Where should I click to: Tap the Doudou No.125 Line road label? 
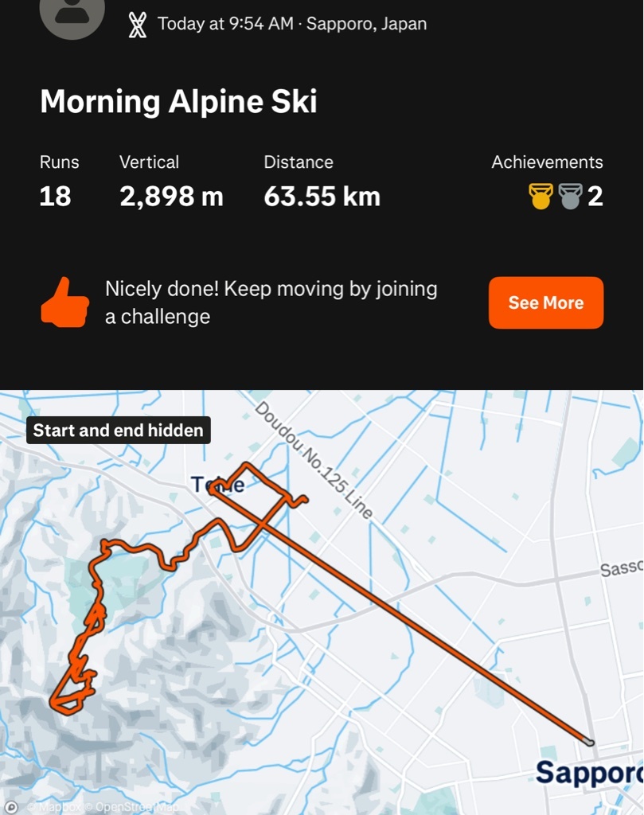[314, 459]
